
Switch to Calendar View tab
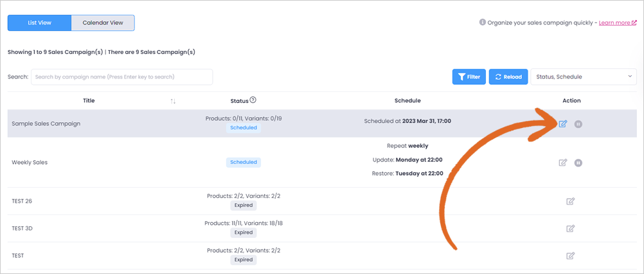tap(103, 23)
